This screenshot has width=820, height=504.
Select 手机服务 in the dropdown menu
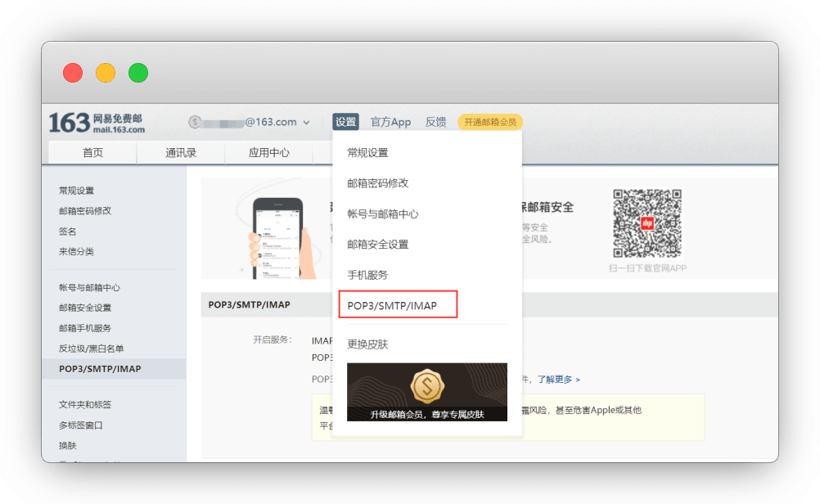(367, 275)
